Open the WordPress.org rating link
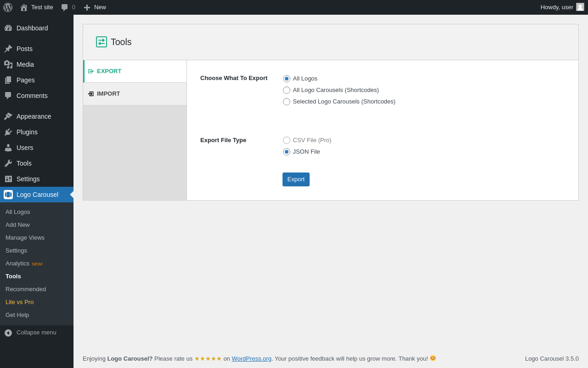The width and height of the screenshot is (588, 368). 251,358
